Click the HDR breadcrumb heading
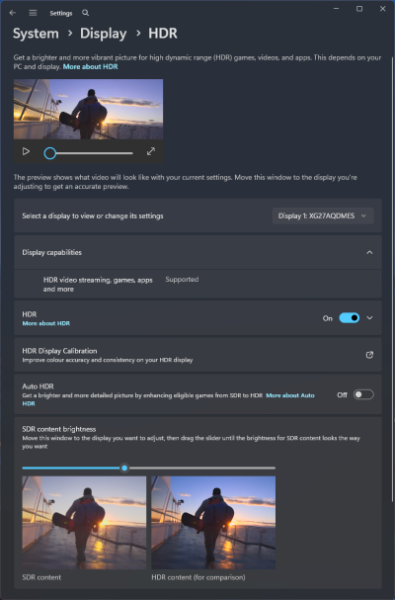The height and width of the screenshot is (600, 395). 163,33
